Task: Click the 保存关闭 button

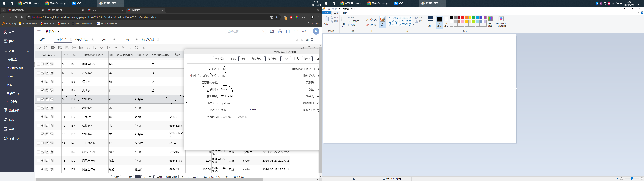Action: (x=221, y=59)
